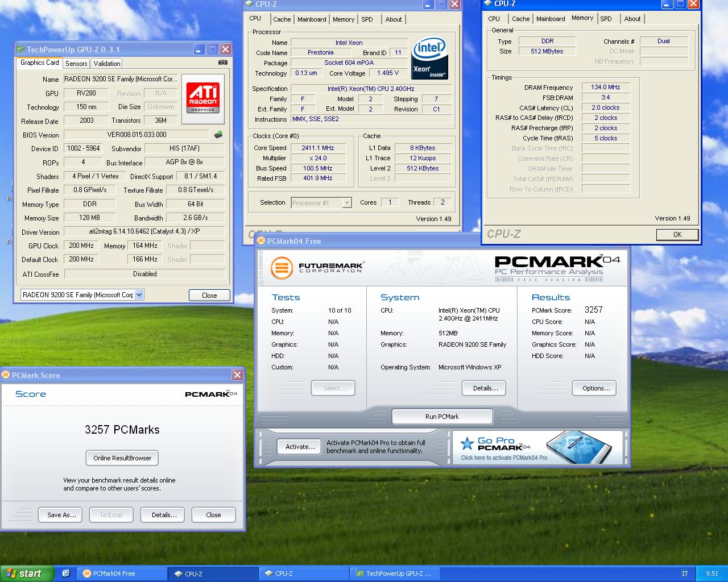Viewport: 728px width, 582px height.
Task: Click the PCMark Score window title icon
Action: click(x=6, y=375)
